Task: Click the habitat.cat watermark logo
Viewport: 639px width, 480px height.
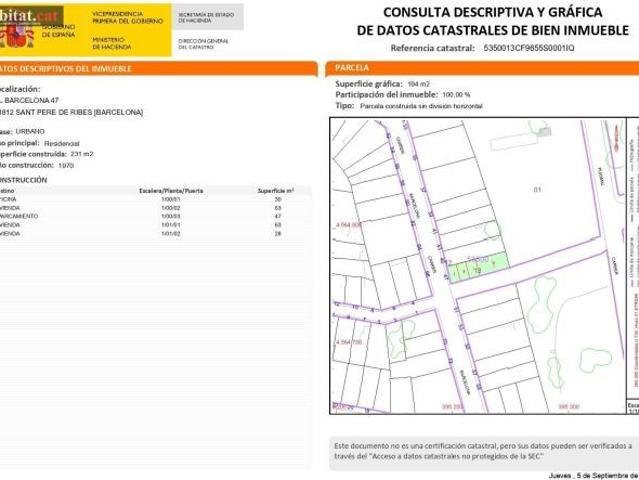Action: click(x=31, y=15)
